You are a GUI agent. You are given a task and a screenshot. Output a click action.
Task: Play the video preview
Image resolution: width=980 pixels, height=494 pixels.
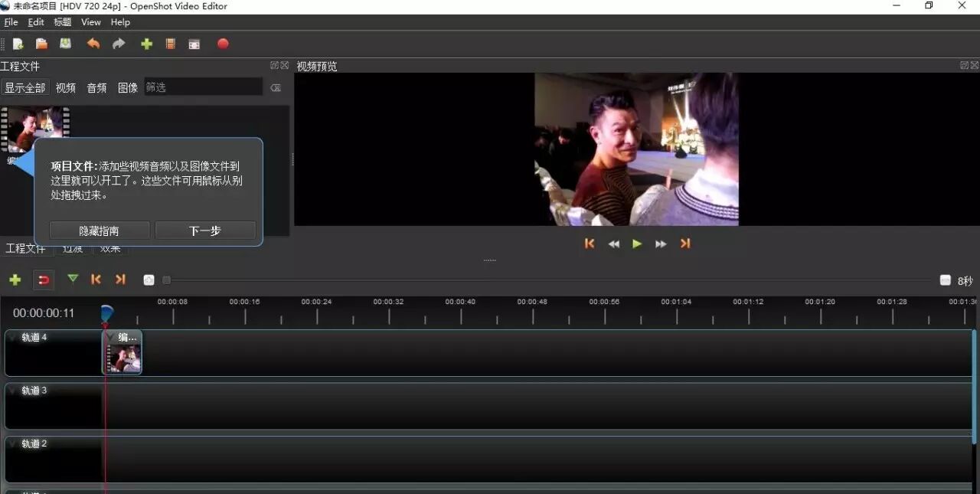(637, 244)
